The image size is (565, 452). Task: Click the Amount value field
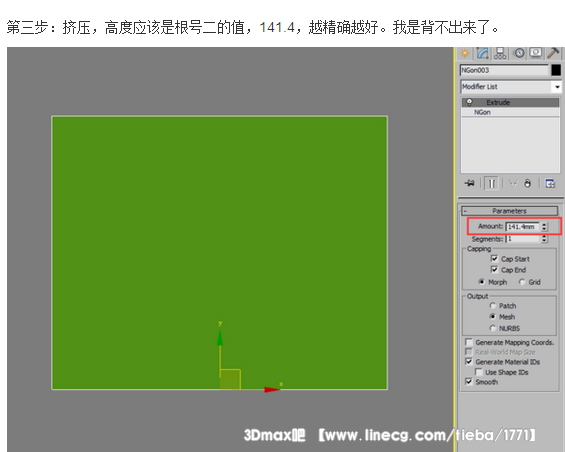(522, 226)
